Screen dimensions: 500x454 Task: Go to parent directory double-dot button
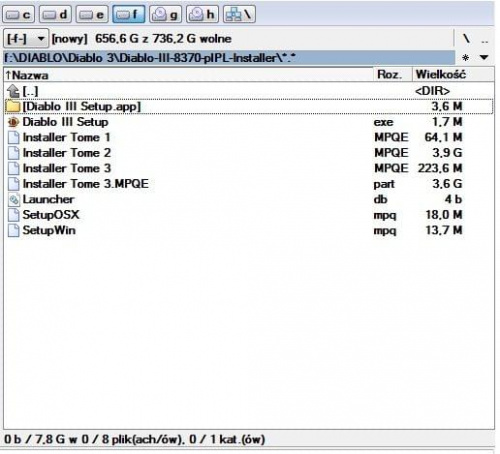tap(485, 40)
